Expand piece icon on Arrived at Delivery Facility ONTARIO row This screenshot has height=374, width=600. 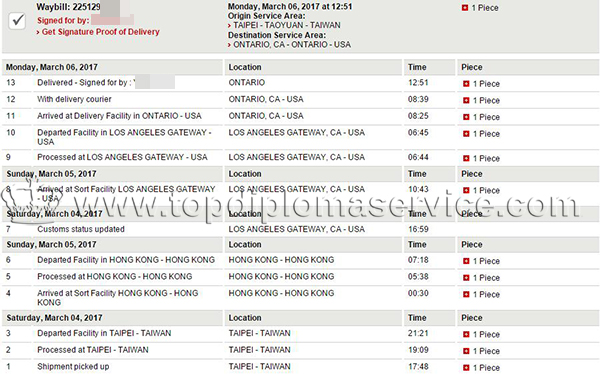click(x=466, y=117)
